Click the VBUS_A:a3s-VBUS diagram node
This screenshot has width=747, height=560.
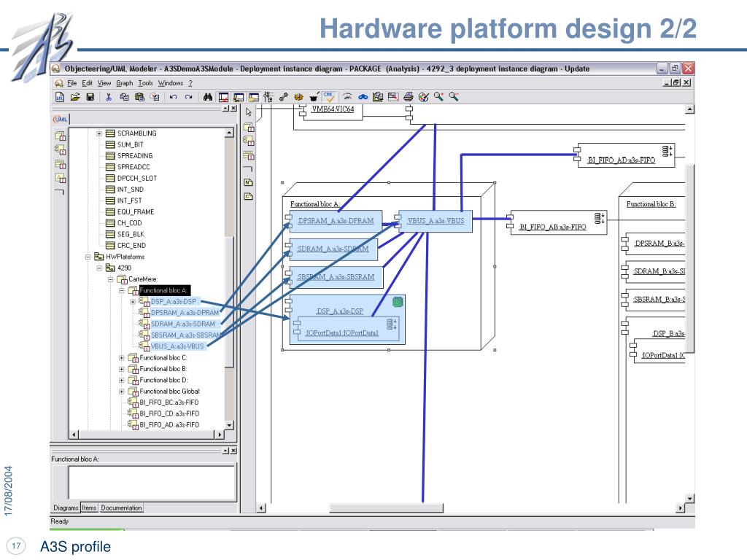point(436,221)
